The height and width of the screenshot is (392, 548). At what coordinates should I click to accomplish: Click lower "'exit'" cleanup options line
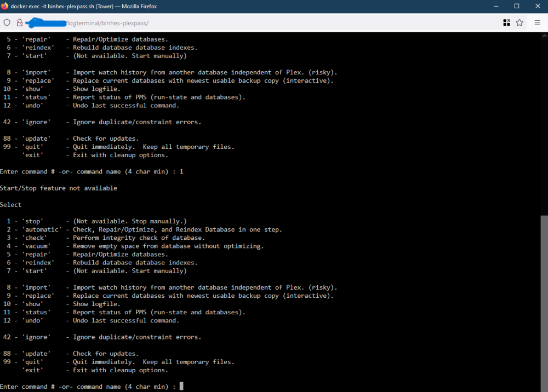[x=95, y=370]
